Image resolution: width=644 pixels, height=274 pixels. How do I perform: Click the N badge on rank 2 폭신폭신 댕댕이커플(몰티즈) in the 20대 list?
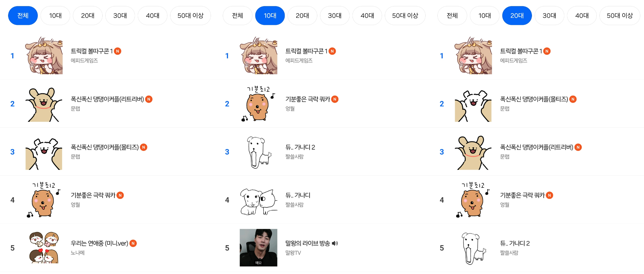[573, 99]
